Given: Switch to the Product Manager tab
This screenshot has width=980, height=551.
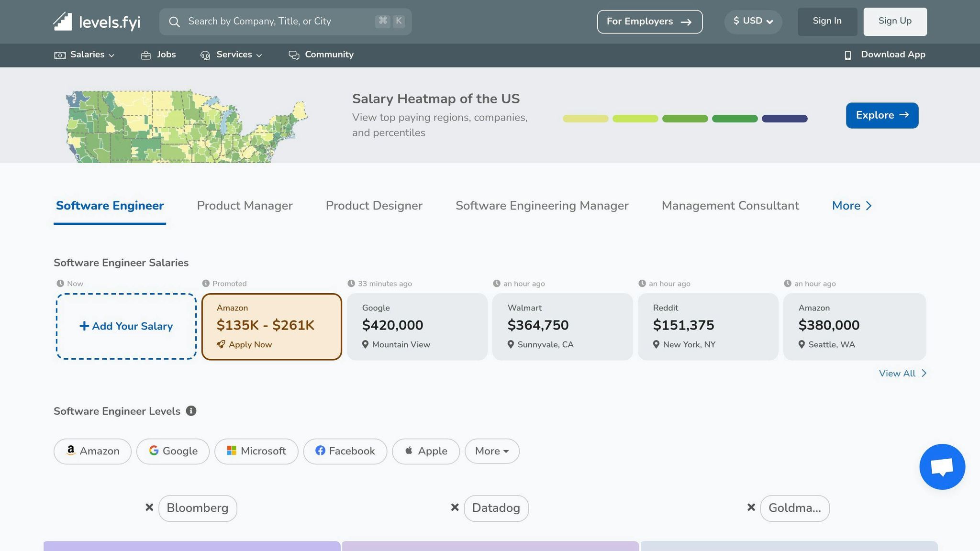Looking at the screenshot, I should pos(245,206).
